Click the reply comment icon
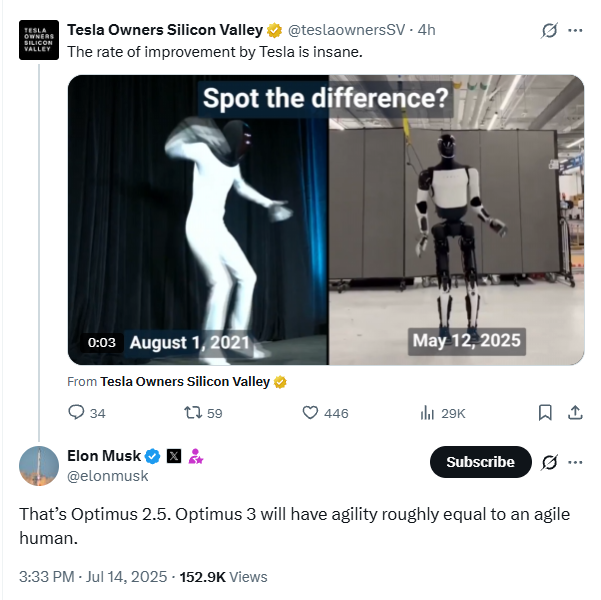 [x=76, y=412]
